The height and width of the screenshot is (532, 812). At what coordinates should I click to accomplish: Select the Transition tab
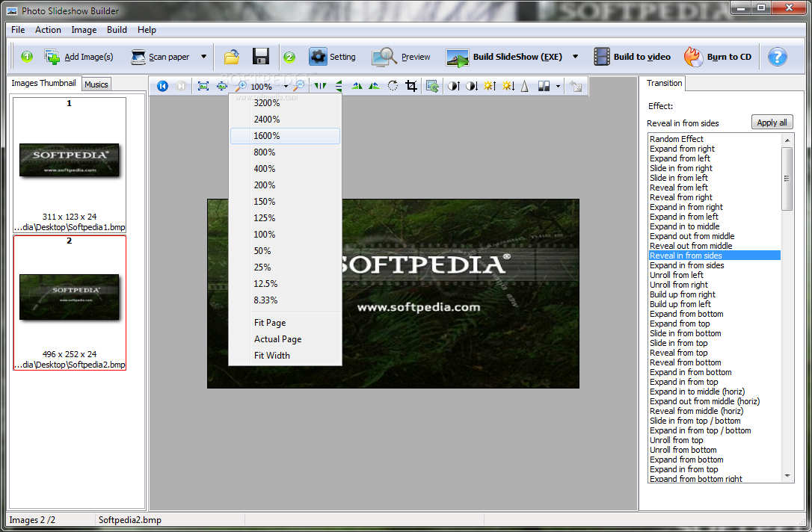tap(664, 83)
